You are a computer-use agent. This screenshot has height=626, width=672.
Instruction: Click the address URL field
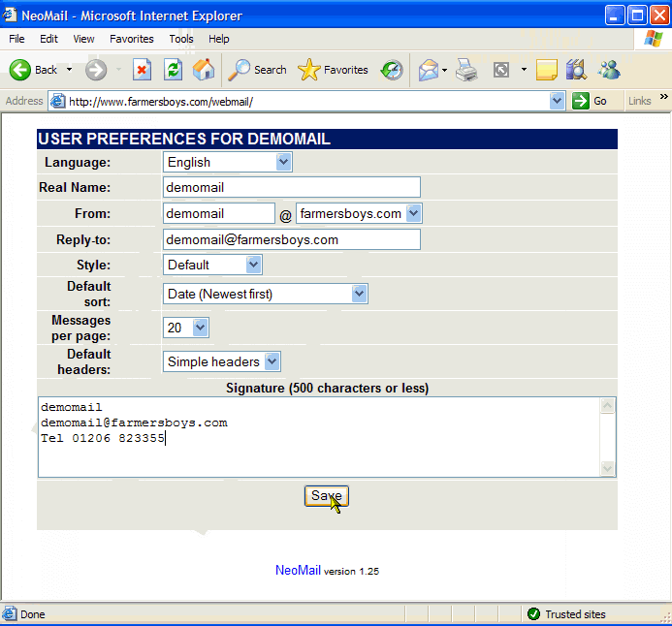pyautogui.click(x=306, y=102)
